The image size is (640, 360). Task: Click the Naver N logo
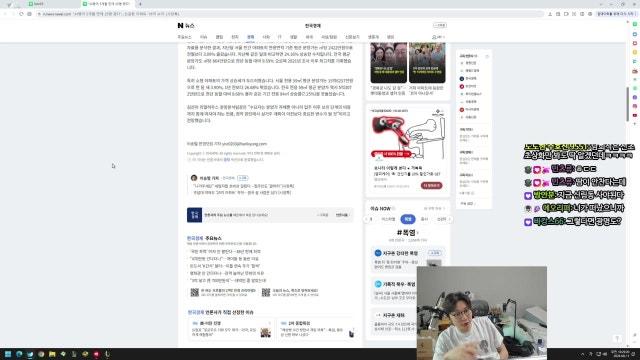(180, 25)
